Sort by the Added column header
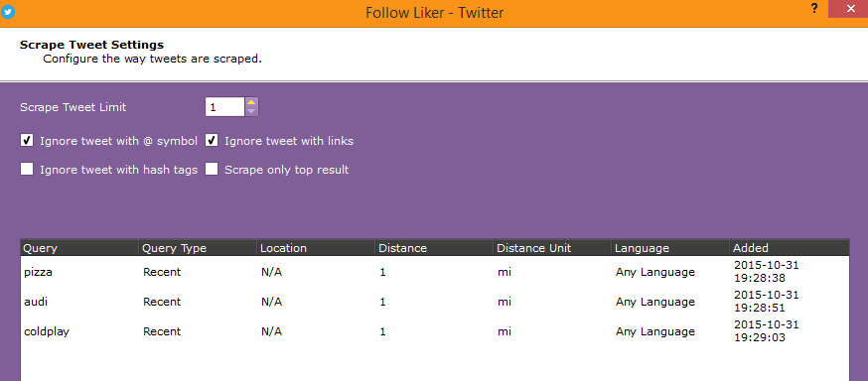The height and width of the screenshot is (381, 868). coord(790,248)
